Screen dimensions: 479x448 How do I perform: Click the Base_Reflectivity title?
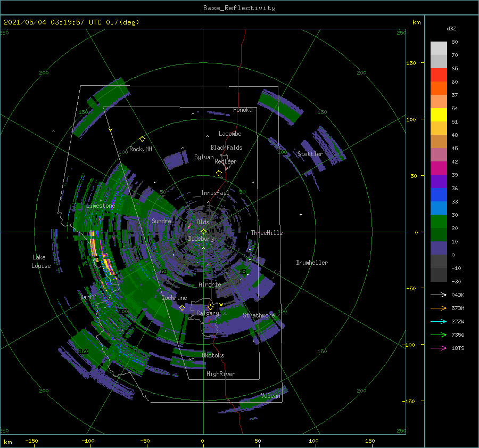(240, 8)
